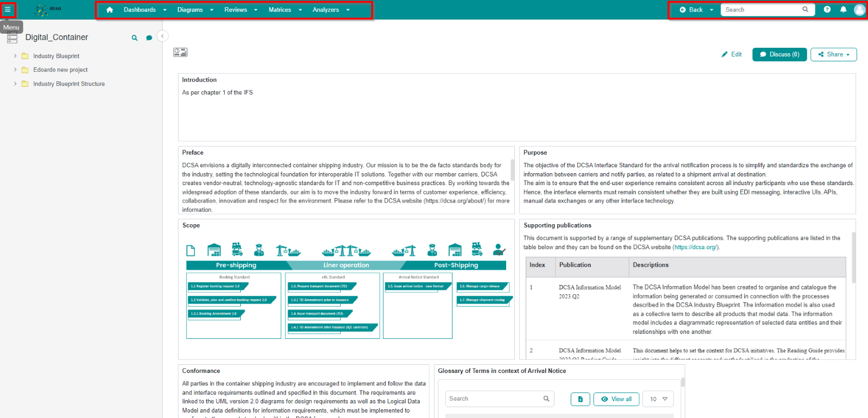
Task: Click View all in the glossary
Action: (616, 399)
